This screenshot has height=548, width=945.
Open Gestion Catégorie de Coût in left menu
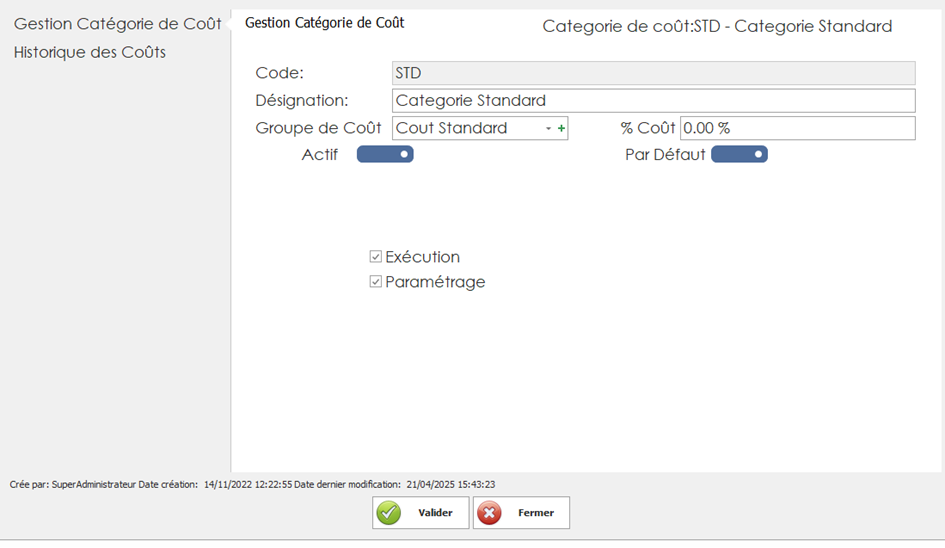pos(117,24)
